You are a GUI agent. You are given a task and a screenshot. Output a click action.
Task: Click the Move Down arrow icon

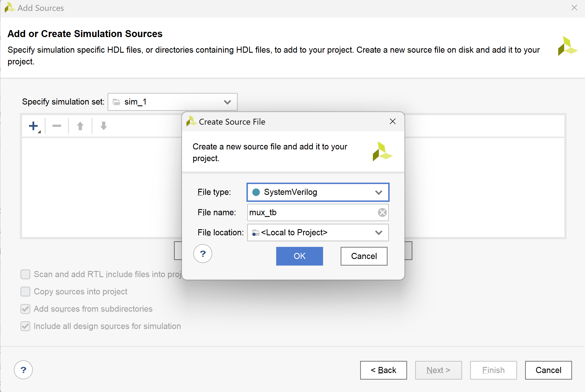coord(104,126)
